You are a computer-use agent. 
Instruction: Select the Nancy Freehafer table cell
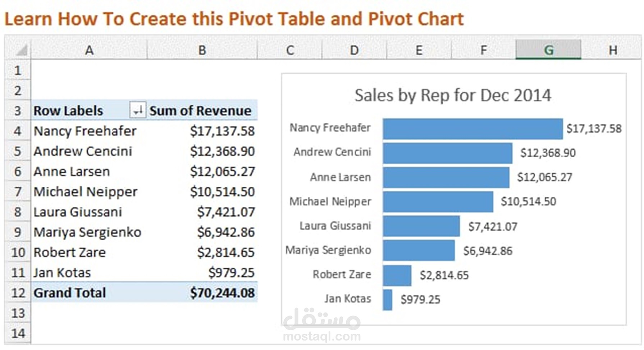[x=85, y=131]
